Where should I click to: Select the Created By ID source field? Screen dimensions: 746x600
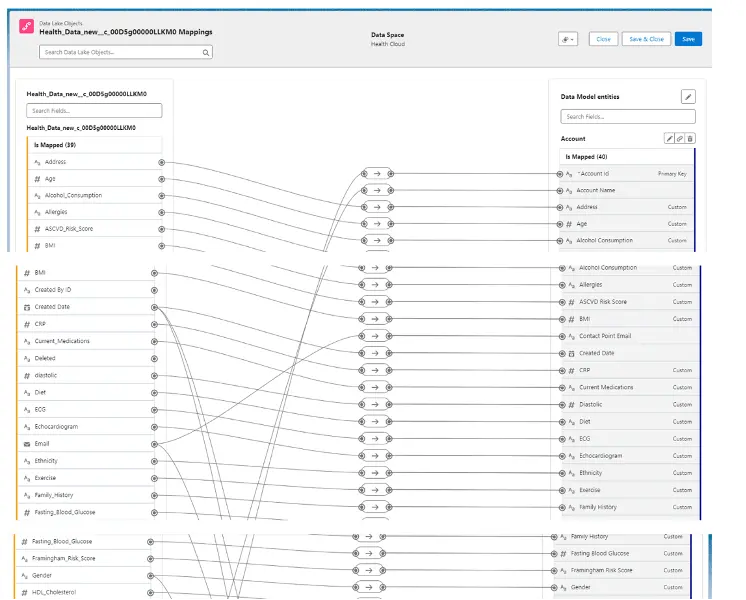coord(87,290)
